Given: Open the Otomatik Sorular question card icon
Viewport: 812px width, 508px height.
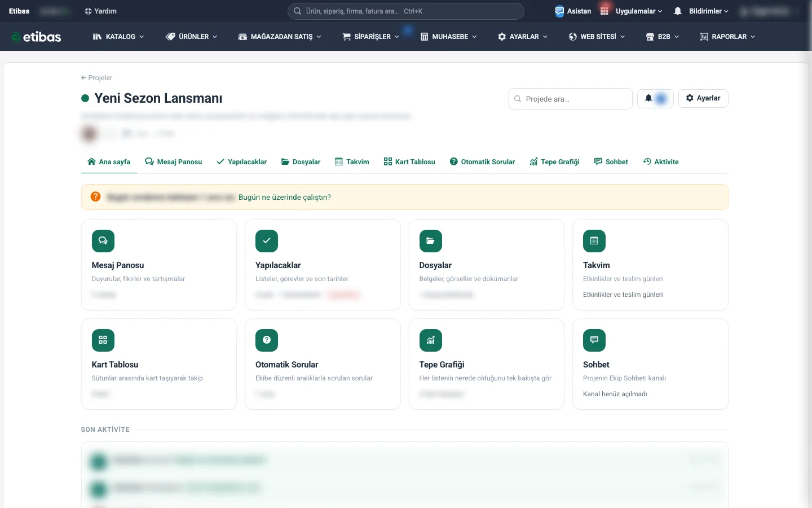Looking at the screenshot, I should coord(267,340).
